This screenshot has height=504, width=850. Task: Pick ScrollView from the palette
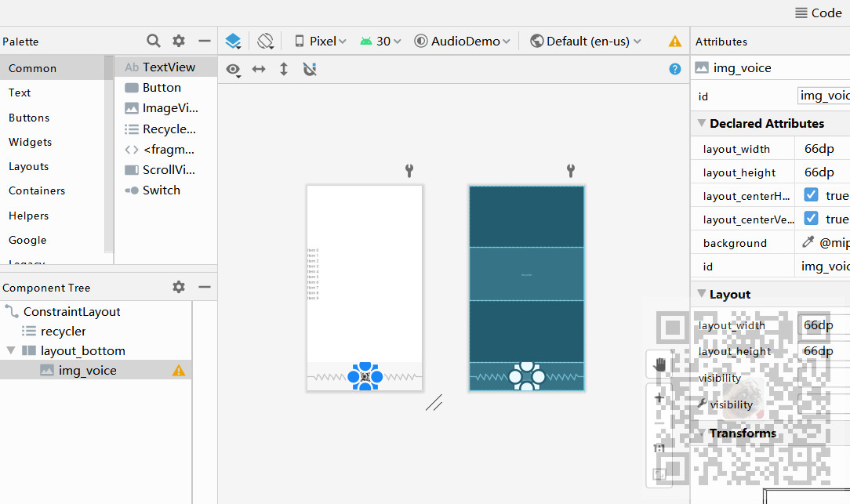pos(166,170)
